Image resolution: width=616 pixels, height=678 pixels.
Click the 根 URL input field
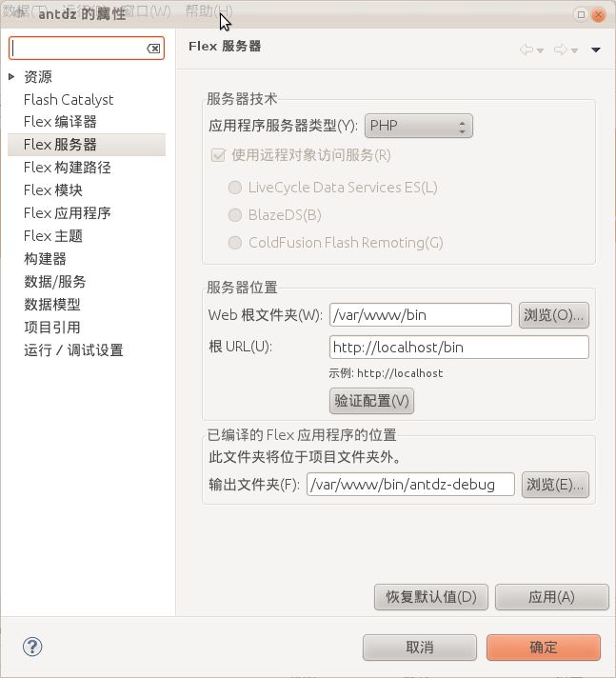pyautogui.click(x=459, y=348)
